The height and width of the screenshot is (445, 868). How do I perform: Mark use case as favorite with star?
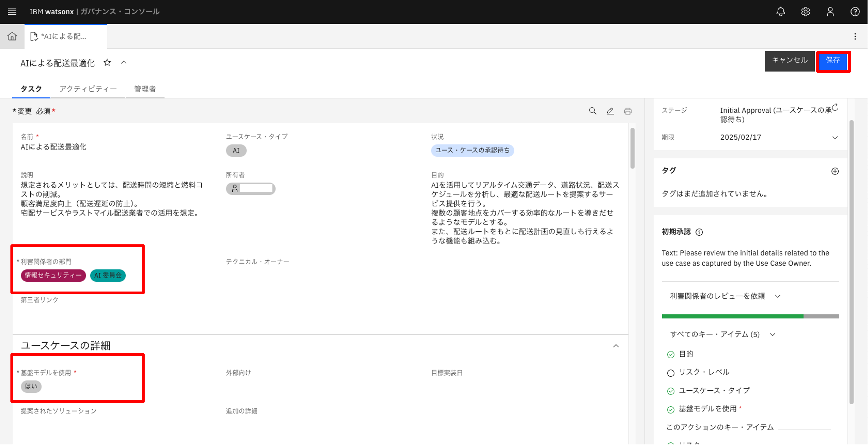[107, 63]
